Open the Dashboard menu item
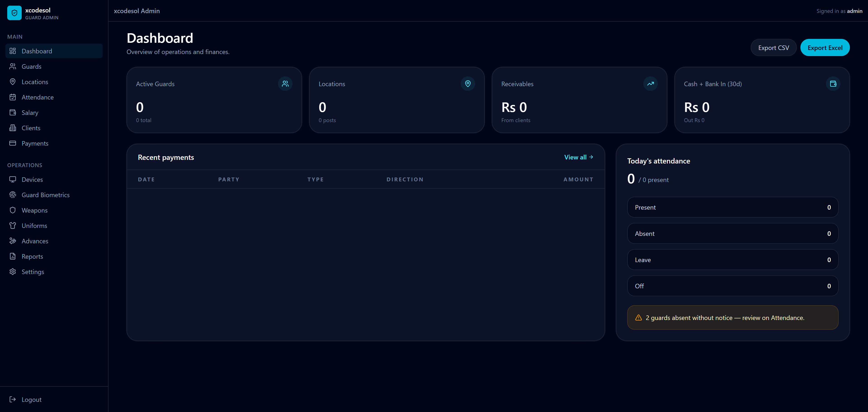This screenshot has width=868, height=412. point(54,51)
